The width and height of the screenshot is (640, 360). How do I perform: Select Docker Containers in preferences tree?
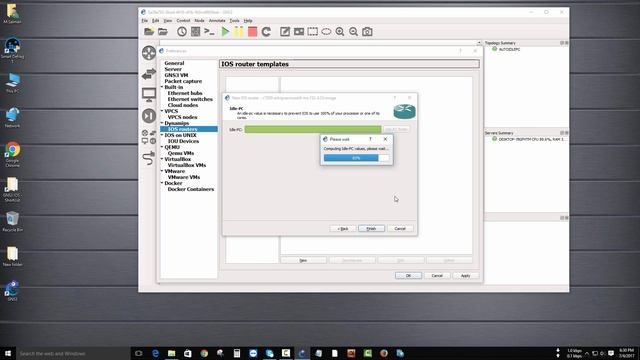click(191, 189)
